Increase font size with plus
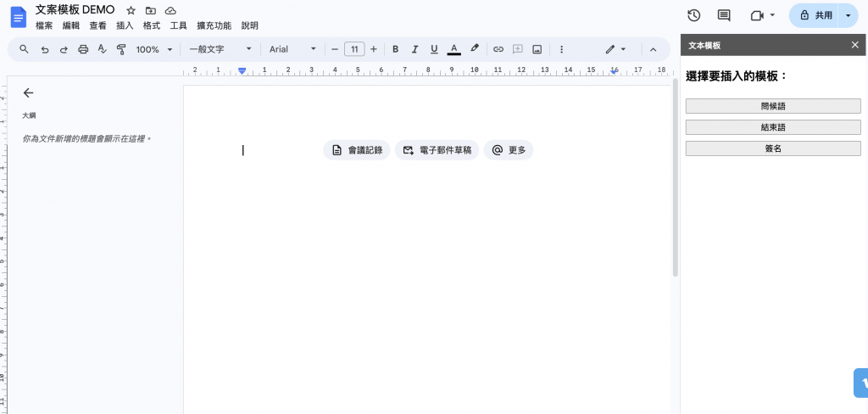 point(374,49)
